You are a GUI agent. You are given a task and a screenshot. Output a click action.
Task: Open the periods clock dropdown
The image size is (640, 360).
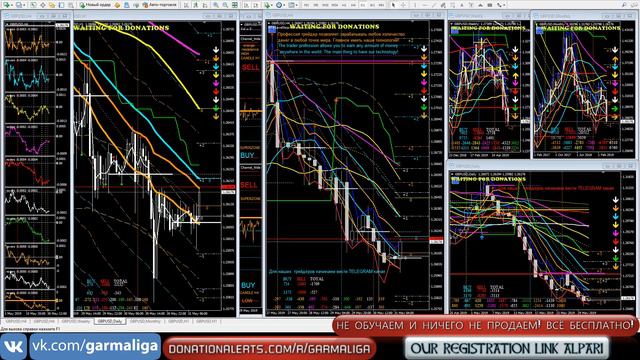280,5
